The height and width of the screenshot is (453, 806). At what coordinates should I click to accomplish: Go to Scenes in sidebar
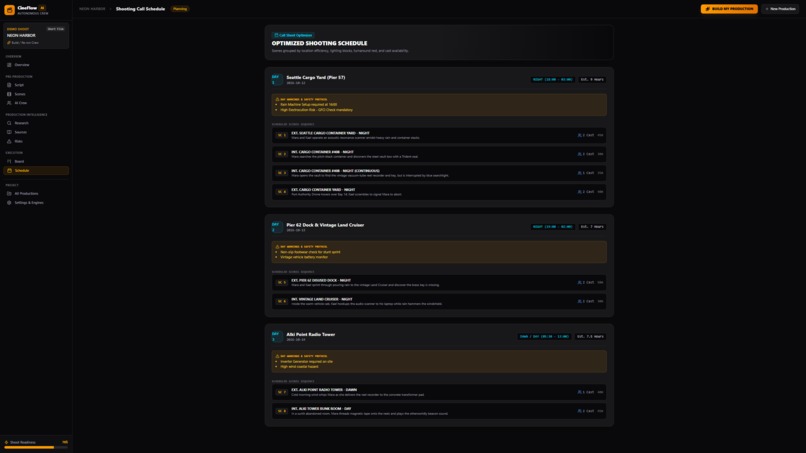tap(36, 94)
